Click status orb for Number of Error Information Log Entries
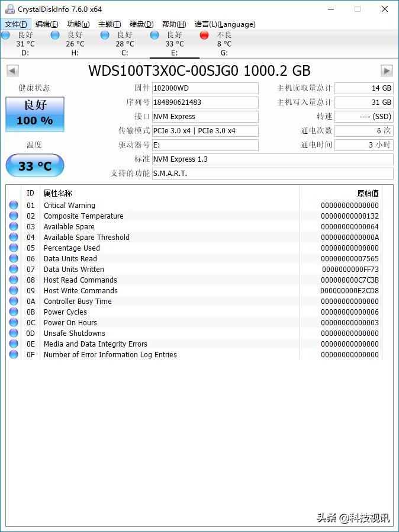 point(14,354)
